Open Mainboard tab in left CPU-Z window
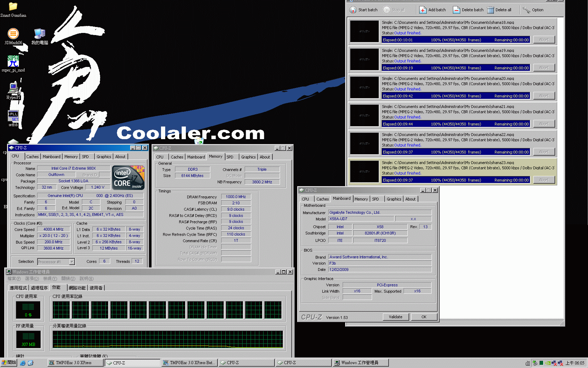588x368 pixels. point(51,157)
